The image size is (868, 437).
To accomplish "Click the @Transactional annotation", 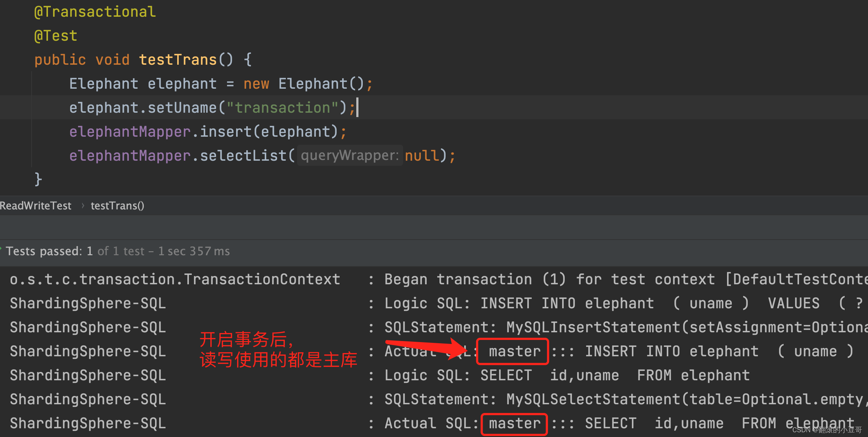I will [95, 12].
